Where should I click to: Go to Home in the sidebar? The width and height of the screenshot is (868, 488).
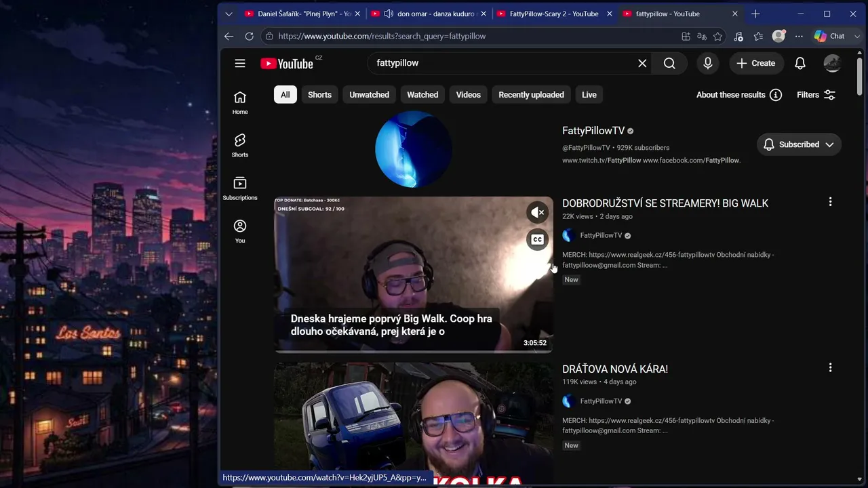(240, 102)
